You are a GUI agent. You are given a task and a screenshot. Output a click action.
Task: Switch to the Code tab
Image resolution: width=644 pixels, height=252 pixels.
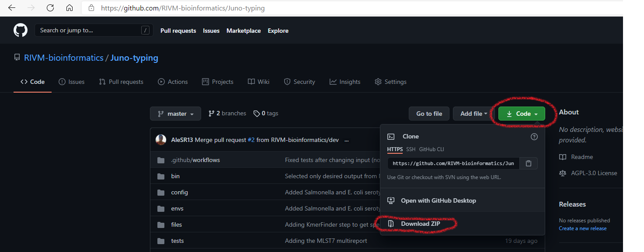pos(33,82)
